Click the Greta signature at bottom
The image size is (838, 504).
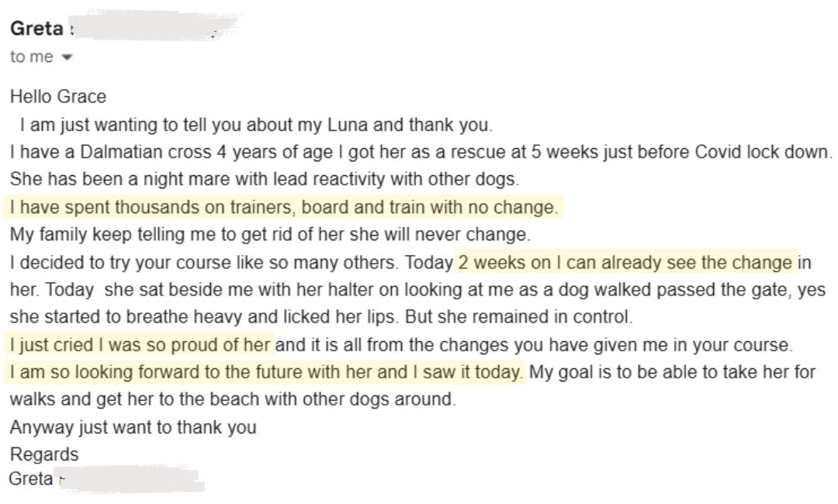(x=31, y=478)
